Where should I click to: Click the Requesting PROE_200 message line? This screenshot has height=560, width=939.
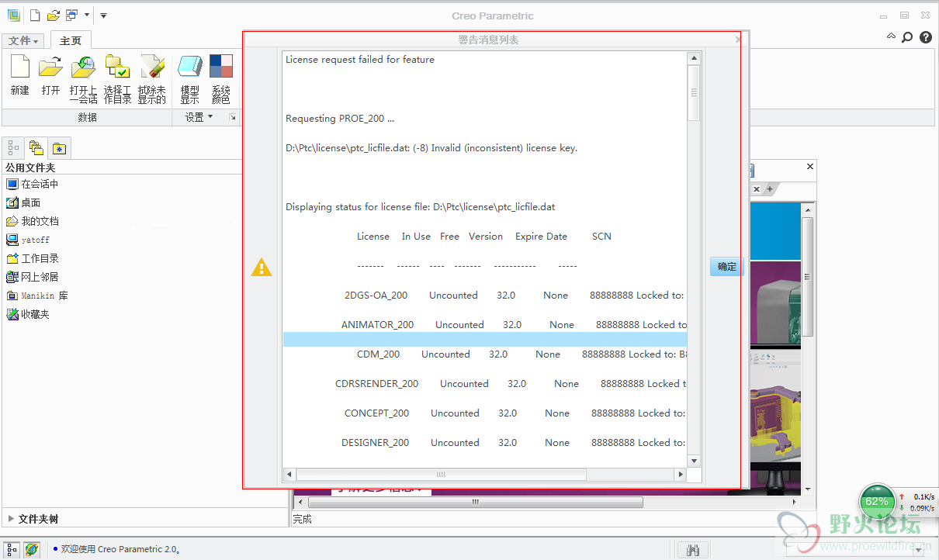coord(340,119)
